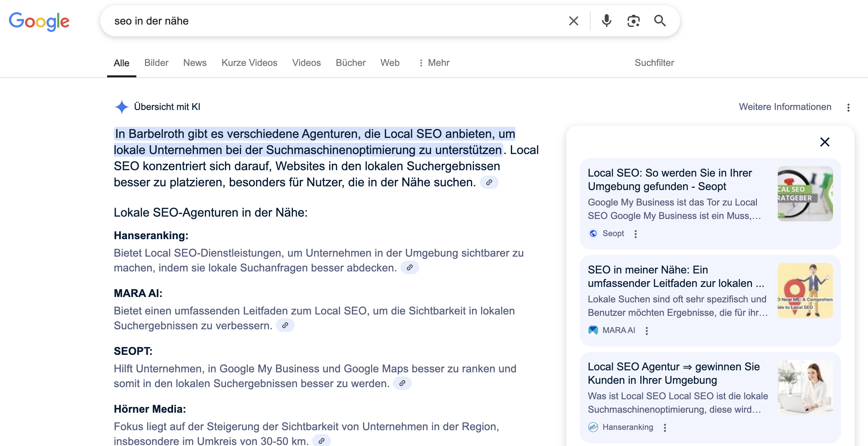Screen dimensions: 868x446
Task: Open the three-dot menu on the MARA AI card
Action: (x=647, y=330)
